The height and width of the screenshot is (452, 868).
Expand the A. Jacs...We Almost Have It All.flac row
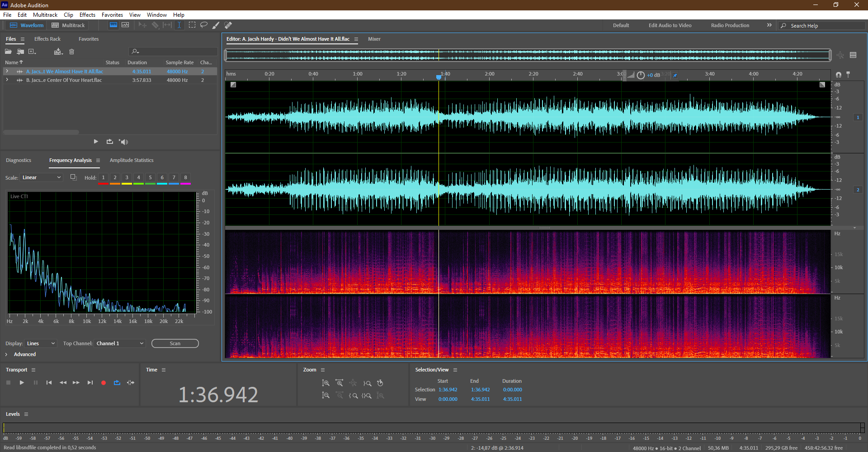[7, 71]
